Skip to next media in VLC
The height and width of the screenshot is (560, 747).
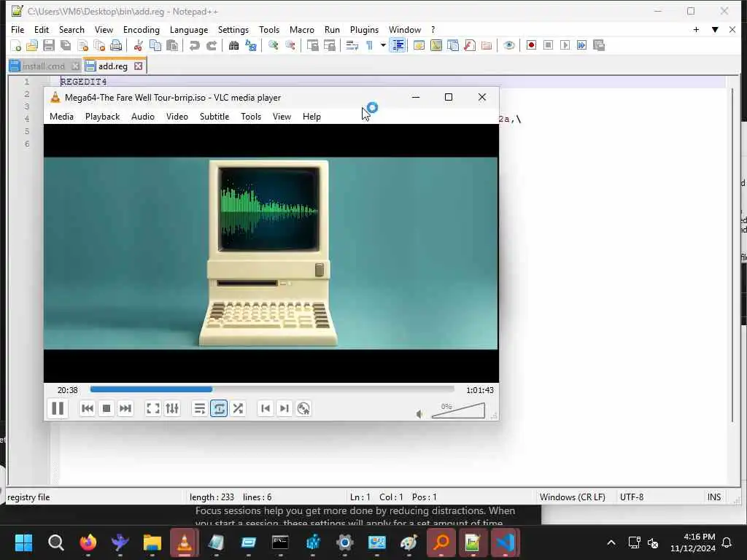(125, 408)
